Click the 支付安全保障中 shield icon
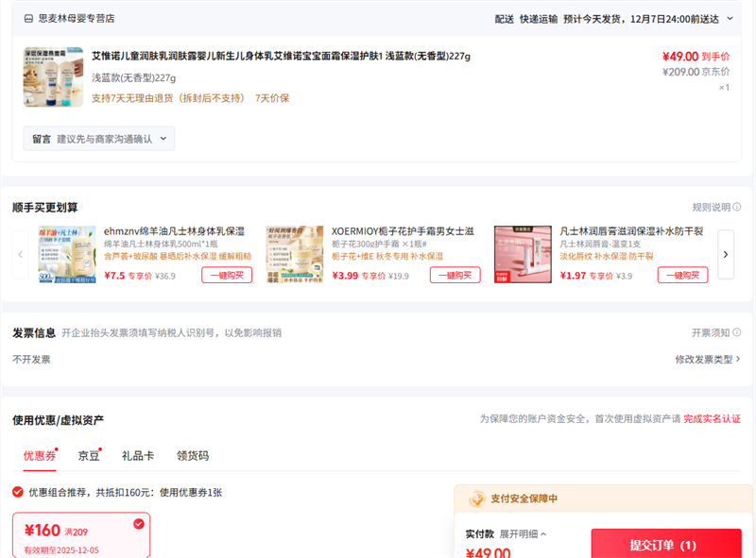Image resolution: width=756 pixels, height=558 pixels. pos(476,499)
